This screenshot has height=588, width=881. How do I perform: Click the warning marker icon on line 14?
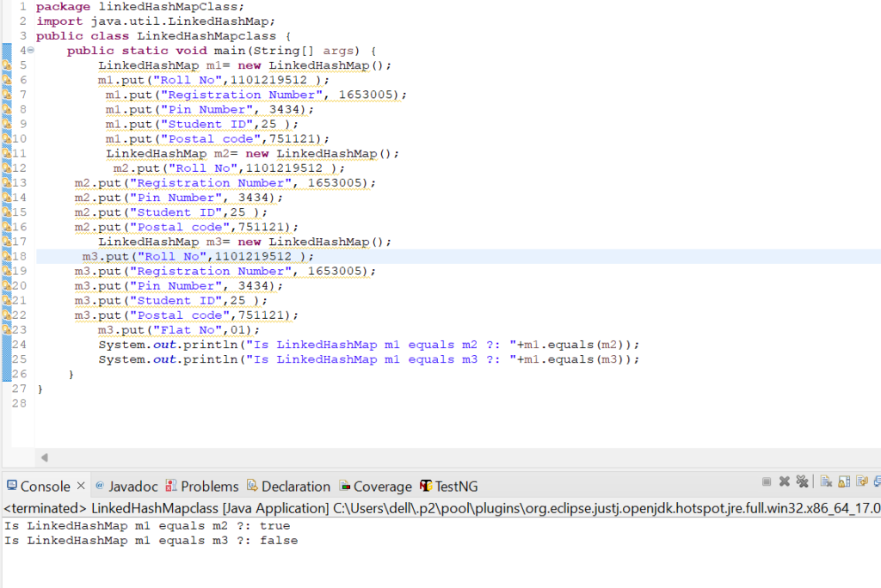click(x=7, y=197)
